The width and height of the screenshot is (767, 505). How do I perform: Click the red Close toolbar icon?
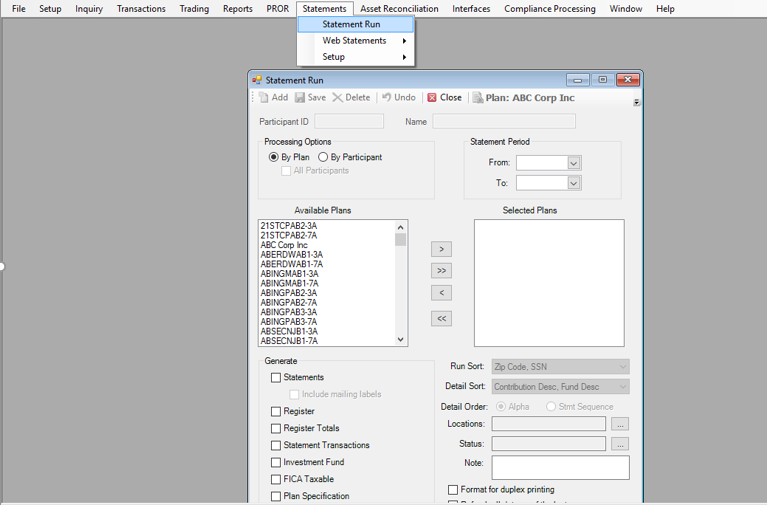point(432,98)
